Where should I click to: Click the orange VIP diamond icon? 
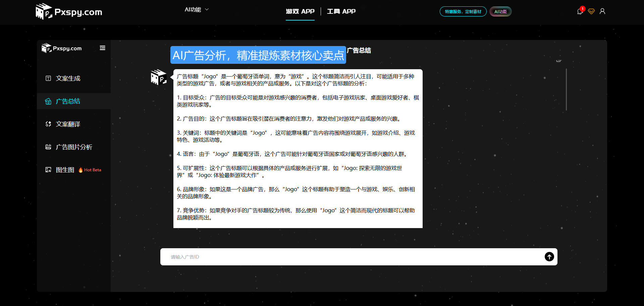591,11
